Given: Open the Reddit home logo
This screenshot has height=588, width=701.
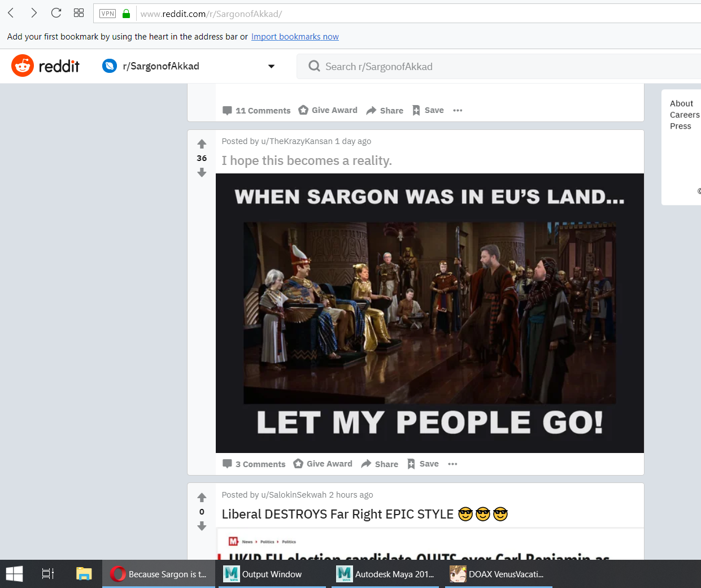Looking at the screenshot, I should (x=46, y=66).
